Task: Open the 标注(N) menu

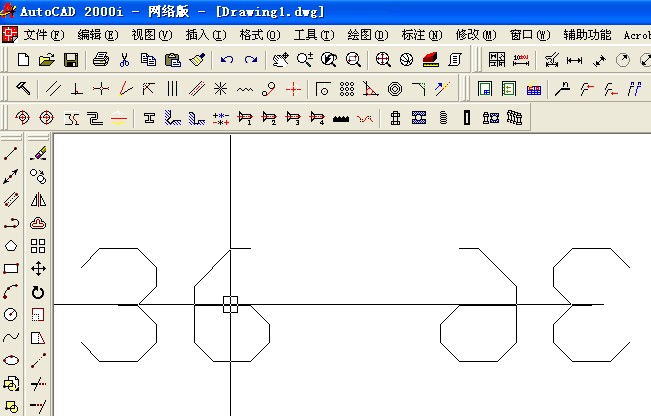Action: 422,35
